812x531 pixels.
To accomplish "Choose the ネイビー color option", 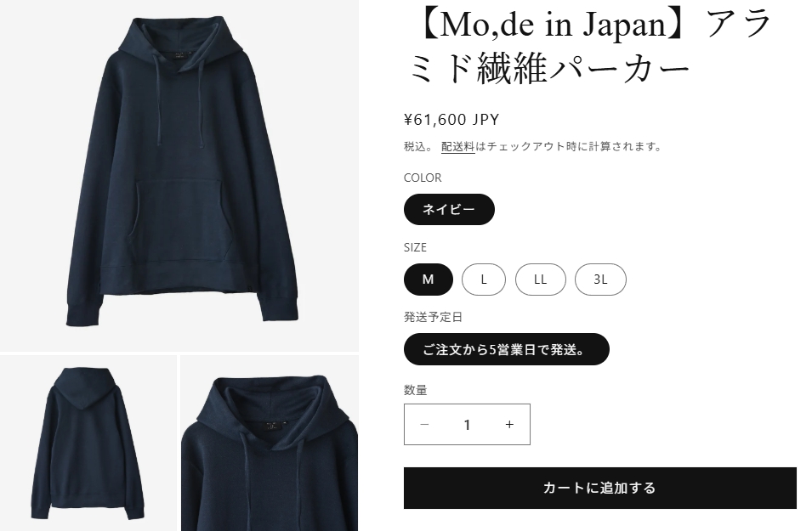I will [x=449, y=210].
